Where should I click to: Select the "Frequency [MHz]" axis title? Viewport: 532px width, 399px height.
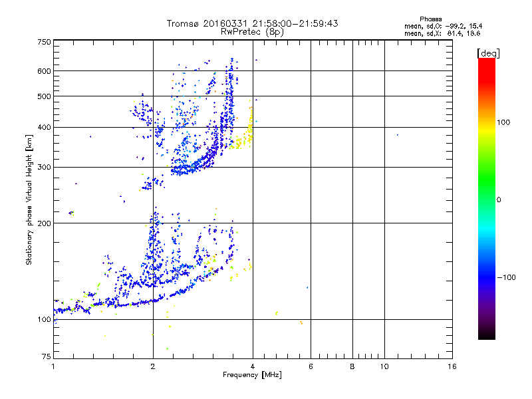pyautogui.click(x=252, y=375)
